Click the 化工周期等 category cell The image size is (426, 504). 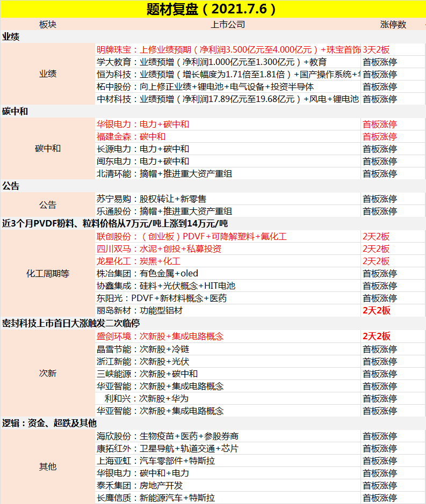coord(48,274)
